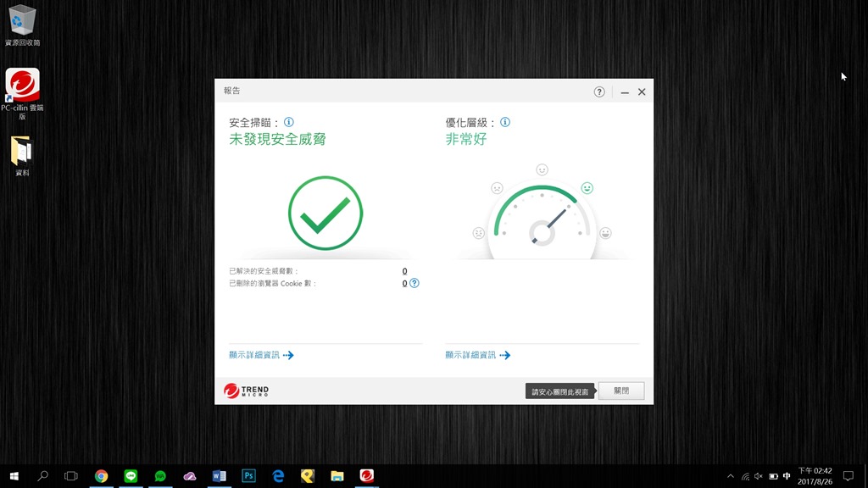Select the 資料 folder on the desktop
This screenshot has height=488, width=868.
pos(22,156)
